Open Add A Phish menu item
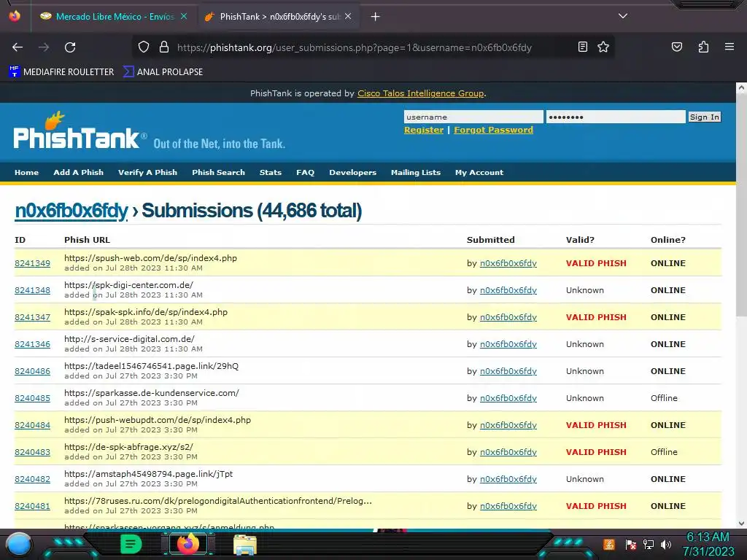747x560 pixels. pyautogui.click(x=79, y=172)
